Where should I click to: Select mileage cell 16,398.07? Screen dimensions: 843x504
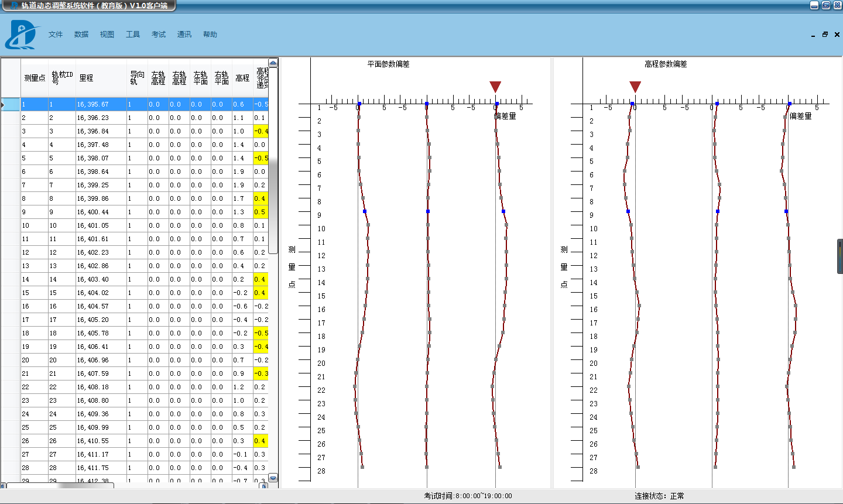[101, 158]
